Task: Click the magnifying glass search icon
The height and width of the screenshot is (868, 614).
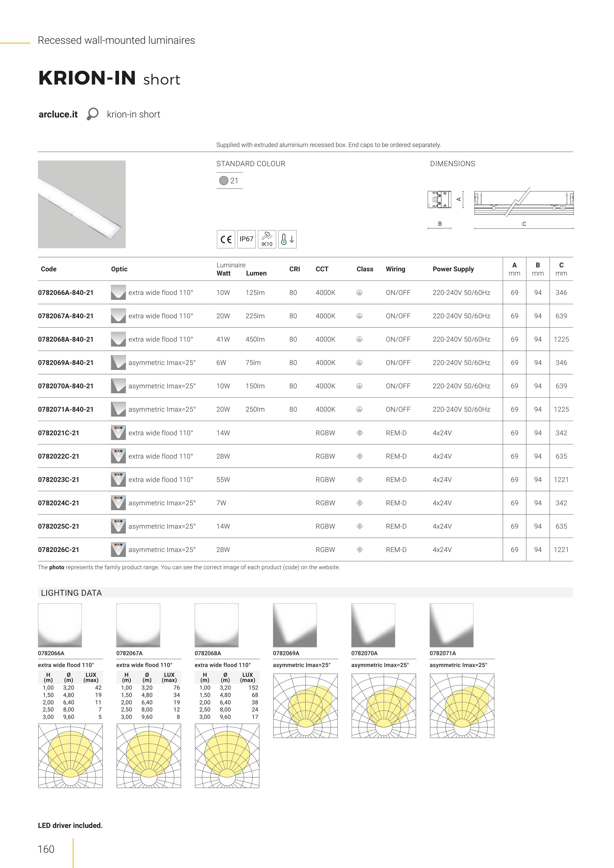Action: tap(93, 114)
